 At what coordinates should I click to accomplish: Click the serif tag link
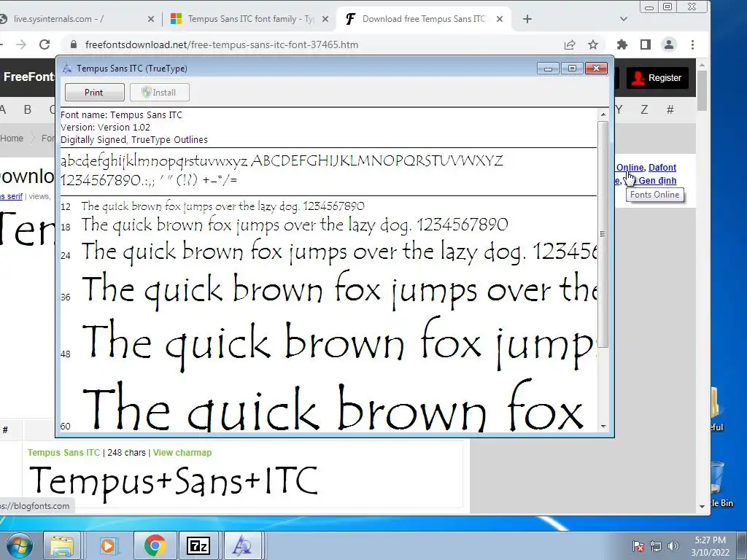(x=12, y=196)
